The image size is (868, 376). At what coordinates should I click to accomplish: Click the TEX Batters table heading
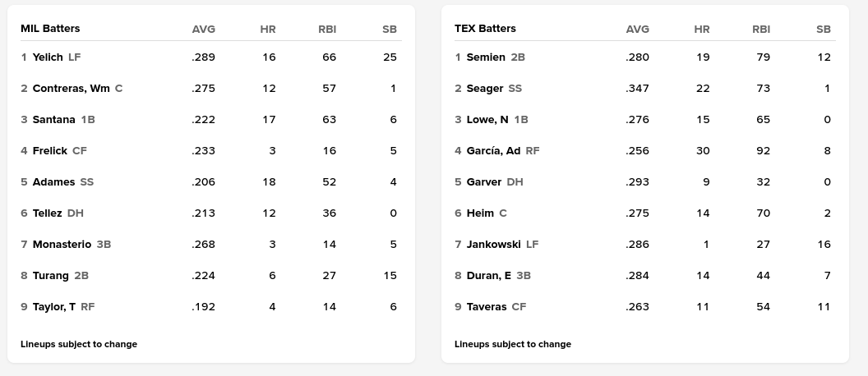485,29
